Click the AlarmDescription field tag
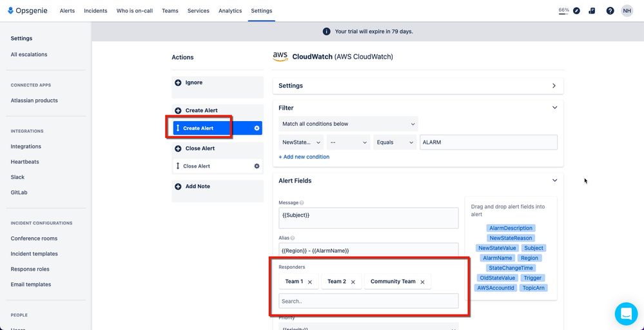 point(511,228)
